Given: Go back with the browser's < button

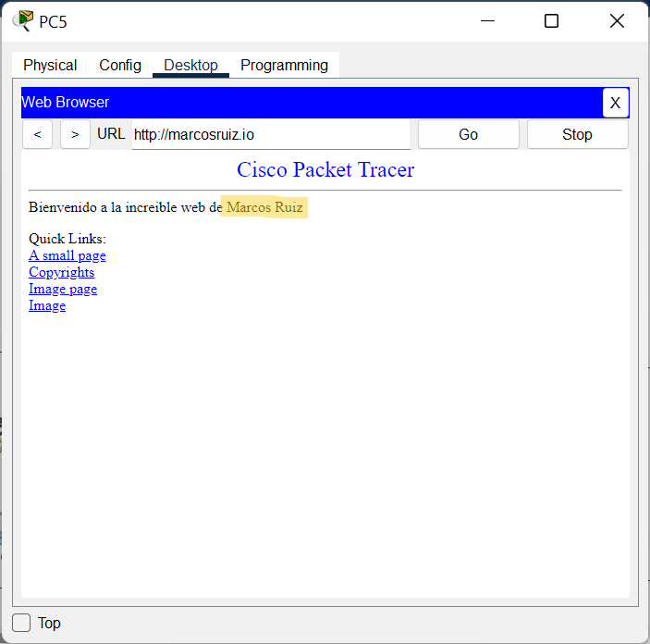Looking at the screenshot, I should [37, 134].
